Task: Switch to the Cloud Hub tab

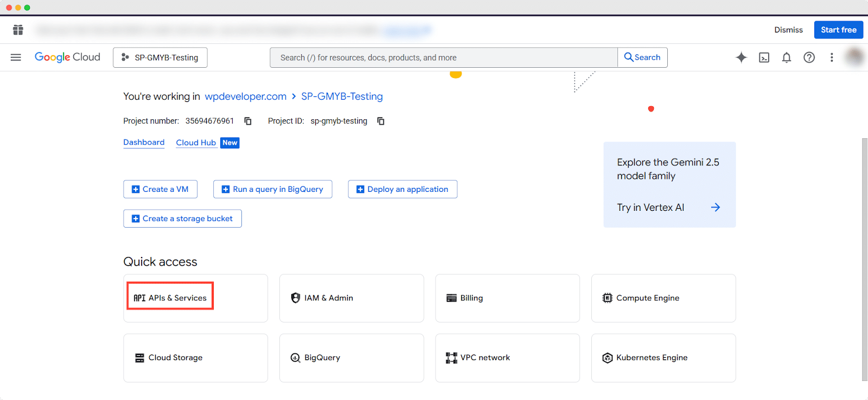Action: click(x=196, y=143)
